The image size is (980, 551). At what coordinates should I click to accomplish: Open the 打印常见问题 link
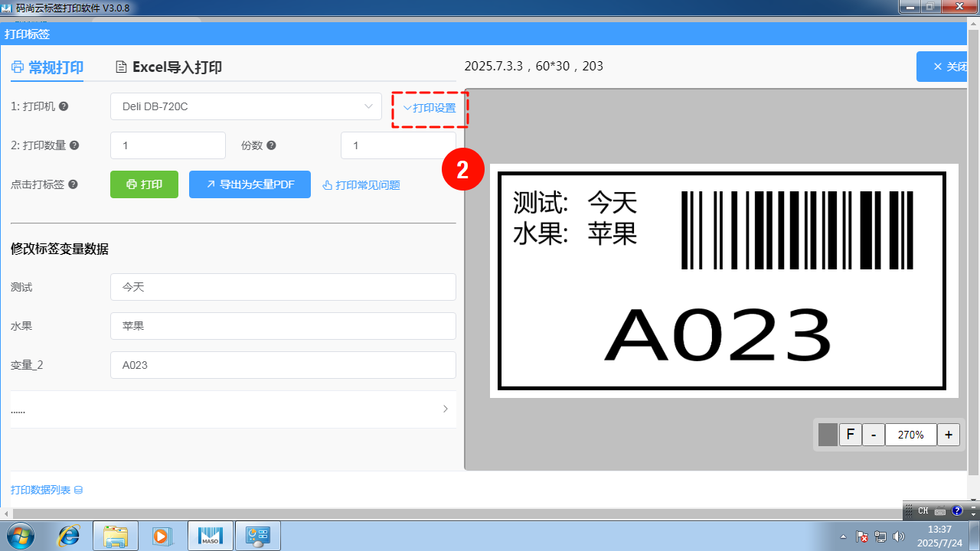coord(361,184)
